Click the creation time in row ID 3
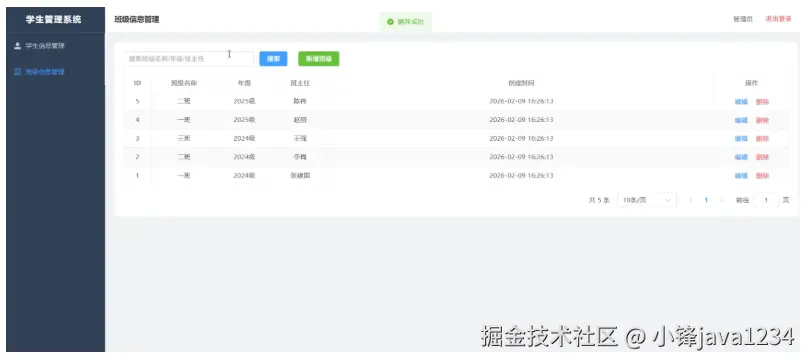The height and width of the screenshot is (363, 807). point(521,139)
